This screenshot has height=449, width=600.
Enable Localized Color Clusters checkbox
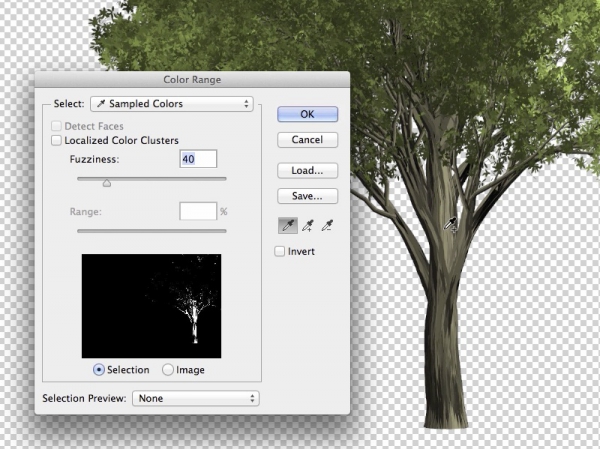coord(56,141)
